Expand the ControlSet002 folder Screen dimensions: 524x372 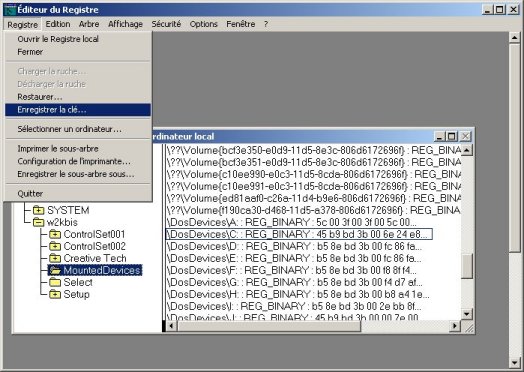[x=55, y=246]
